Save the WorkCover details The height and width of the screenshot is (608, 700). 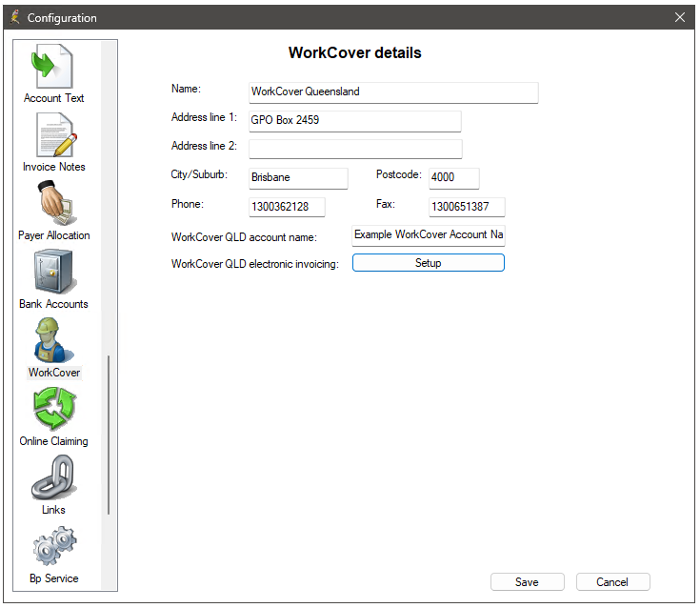tap(527, 582)
